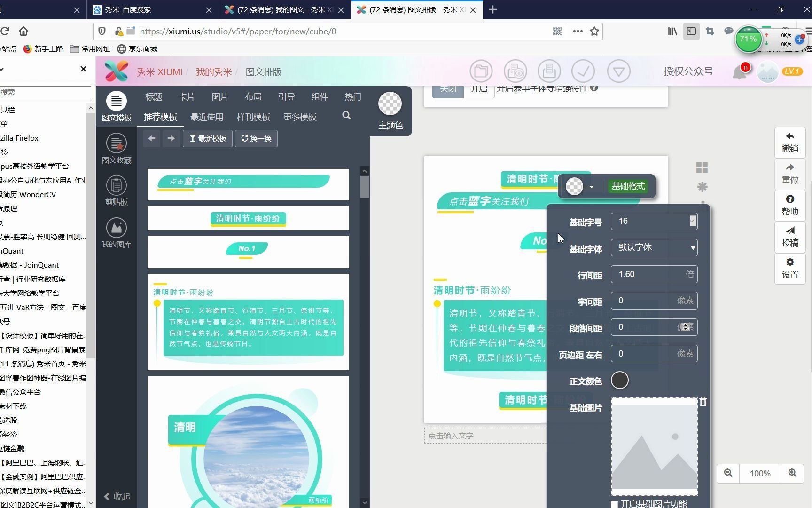Screen dimensions: 812x508
Task: Open the new tab plus button
Action: tap(493, 9)
